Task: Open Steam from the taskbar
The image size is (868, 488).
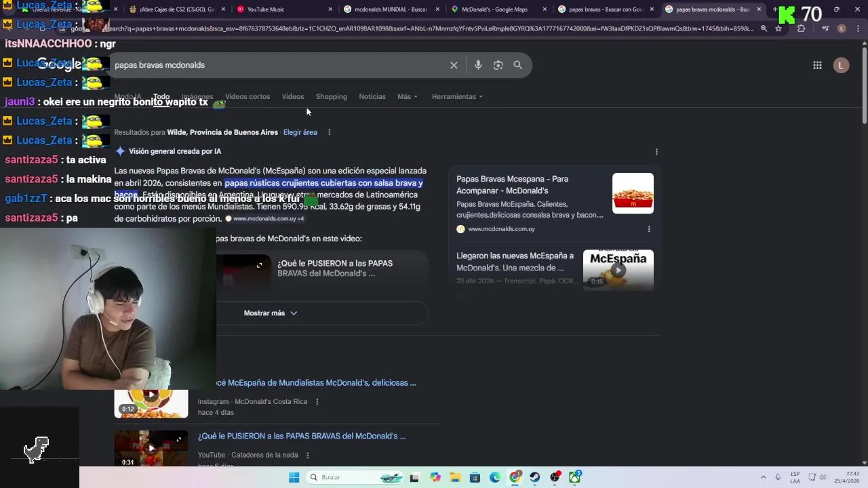Action: click(x=535, y=477)
